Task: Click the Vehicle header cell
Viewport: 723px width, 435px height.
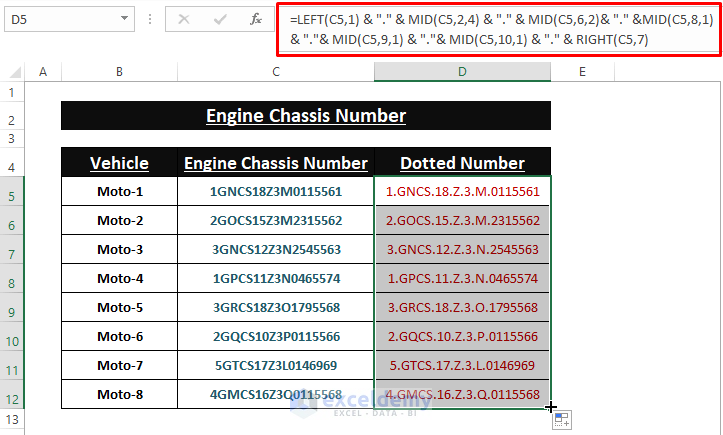Action: pos(119,162)
